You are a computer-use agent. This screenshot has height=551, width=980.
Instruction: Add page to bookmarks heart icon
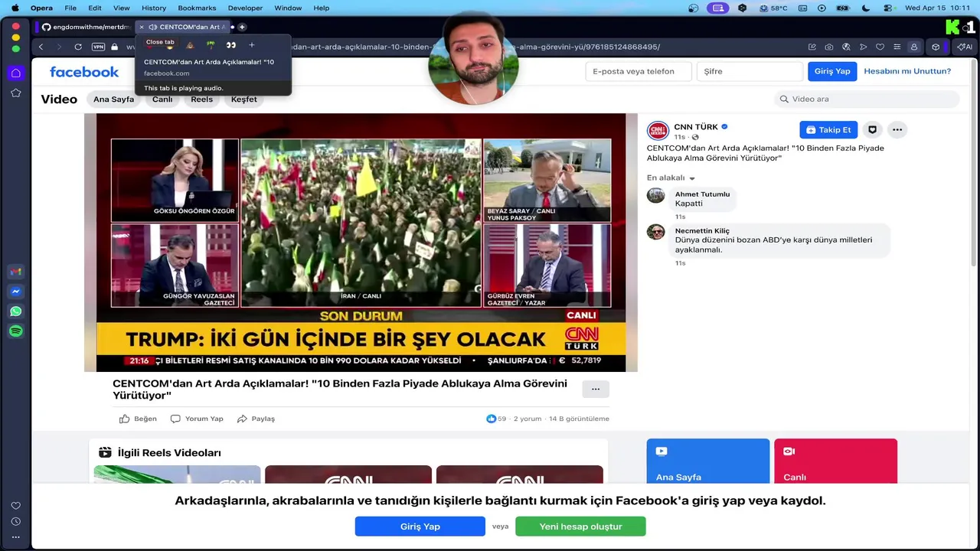[x=880, y=47]
